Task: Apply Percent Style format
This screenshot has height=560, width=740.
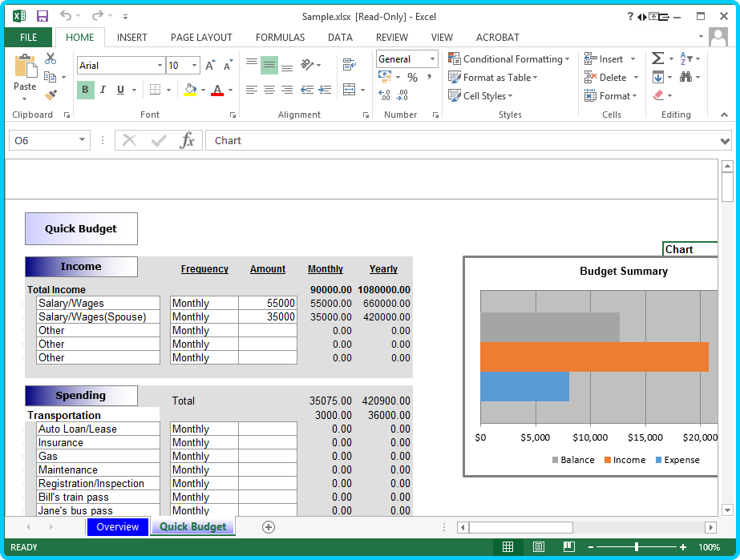Action: click(x=412, y=78)
